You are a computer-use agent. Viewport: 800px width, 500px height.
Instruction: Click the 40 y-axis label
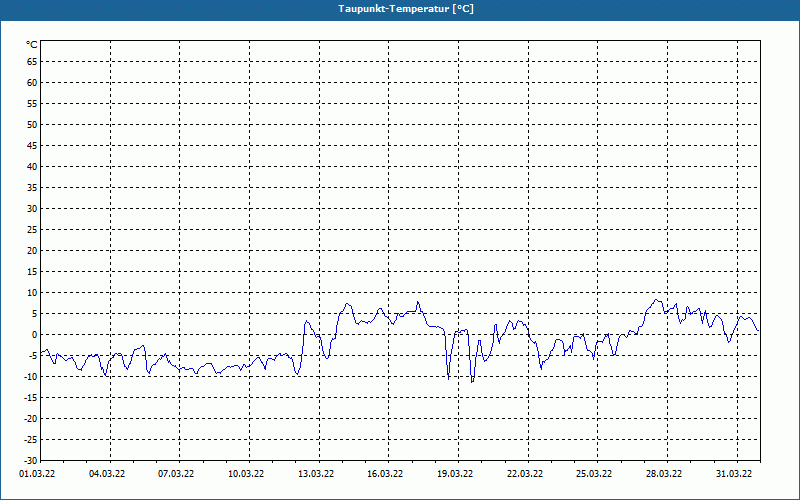click(32, 166)
